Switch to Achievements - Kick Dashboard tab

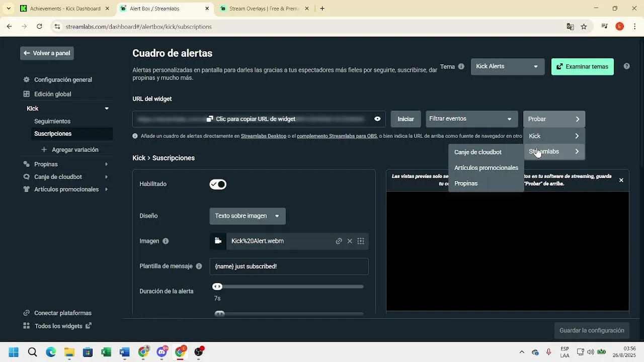point(64,9)
